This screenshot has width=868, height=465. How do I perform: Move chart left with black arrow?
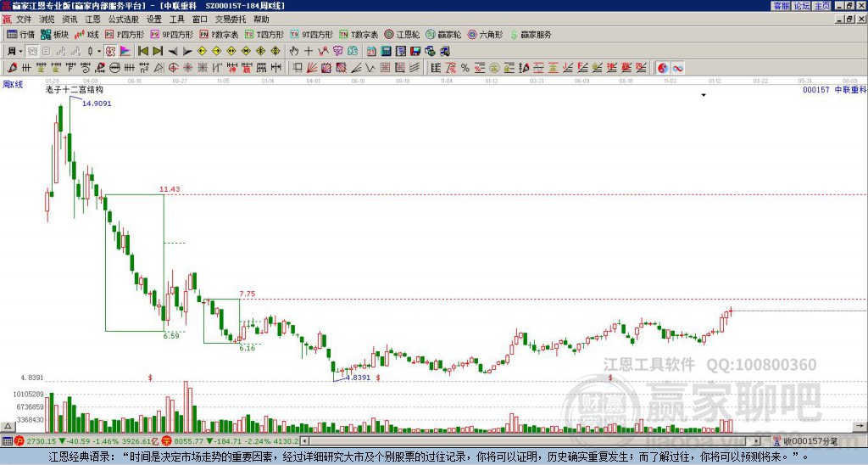point(173,52)
